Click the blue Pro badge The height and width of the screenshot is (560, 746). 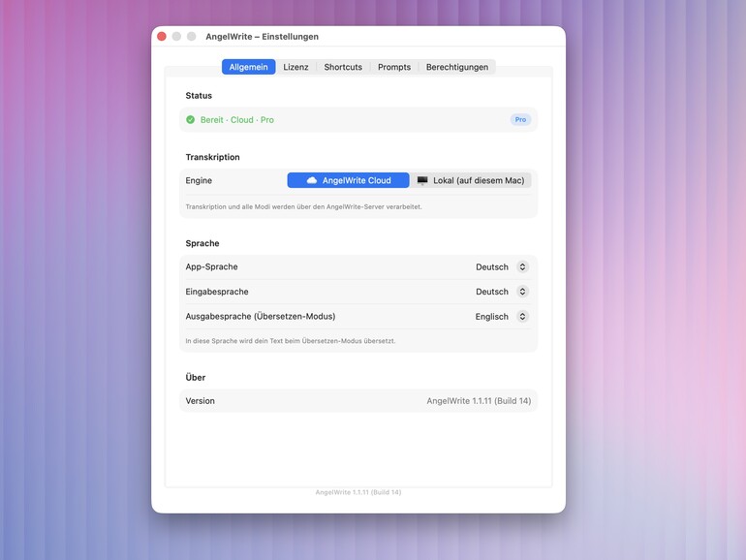click(520, 120)
